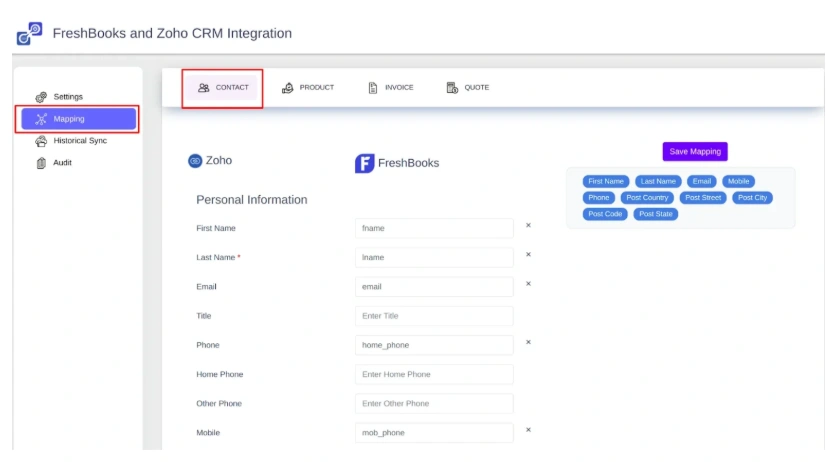The width and height of the screenshot is (826, 462).
Task: Click the Quote icon in tab bar
Action: pyautogui.click(x=452, y=87)
